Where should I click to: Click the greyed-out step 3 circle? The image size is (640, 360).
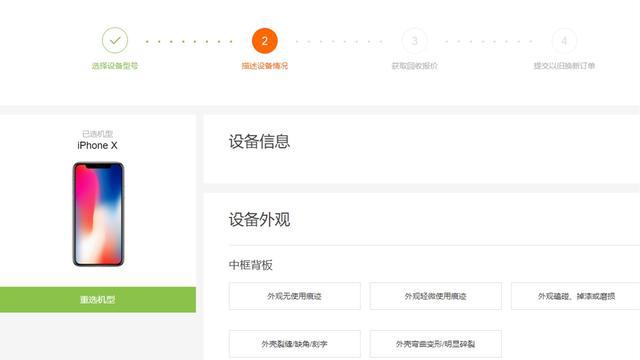point(414,40)
